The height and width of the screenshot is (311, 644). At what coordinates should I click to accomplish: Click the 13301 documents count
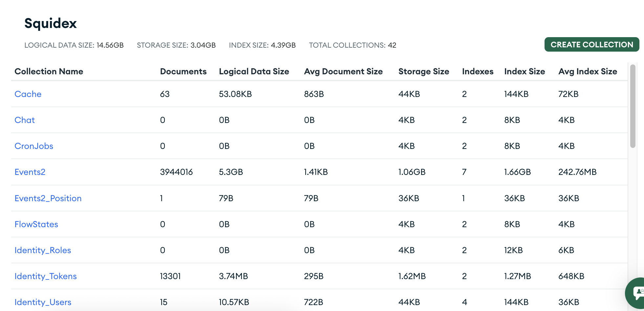(170, 276)
